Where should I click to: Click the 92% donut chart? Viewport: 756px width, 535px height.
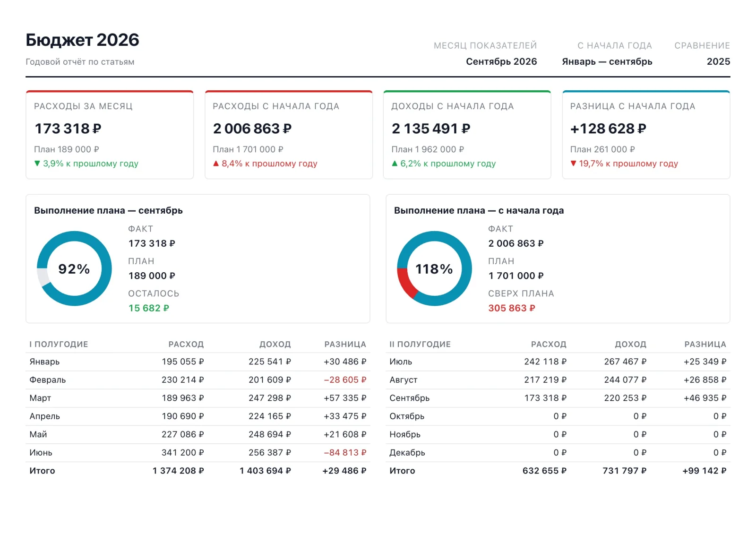(x=74, y=268)
